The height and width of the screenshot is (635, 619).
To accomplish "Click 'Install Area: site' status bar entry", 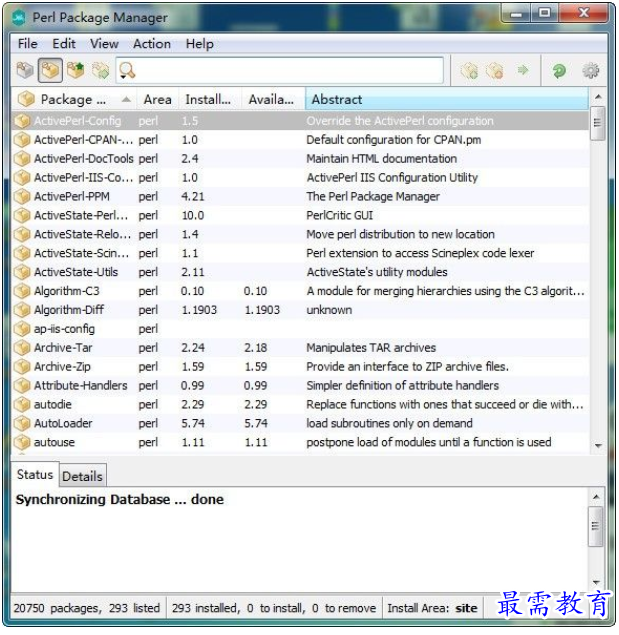I will click(432, 608).
